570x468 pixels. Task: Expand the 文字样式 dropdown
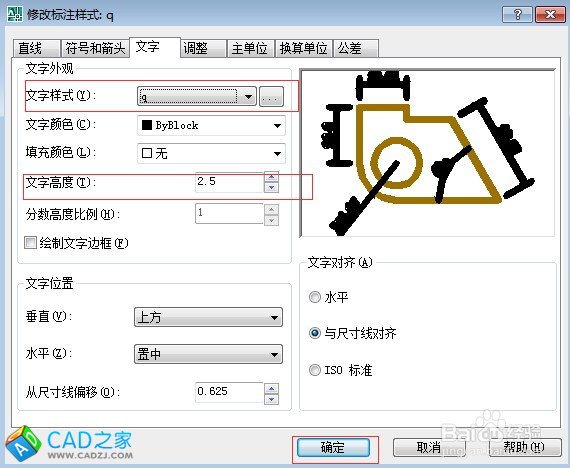[197, 97]
